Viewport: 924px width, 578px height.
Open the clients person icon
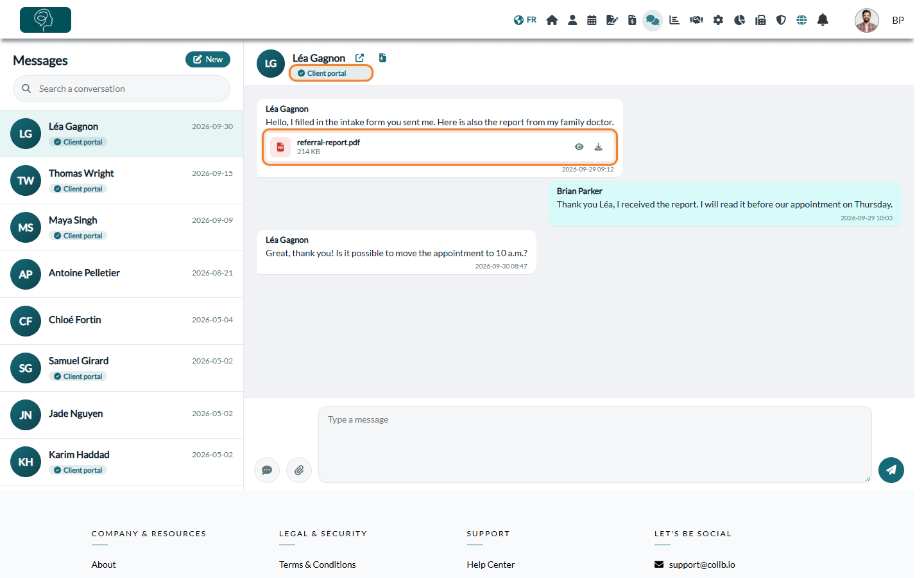tap(572, 20)
